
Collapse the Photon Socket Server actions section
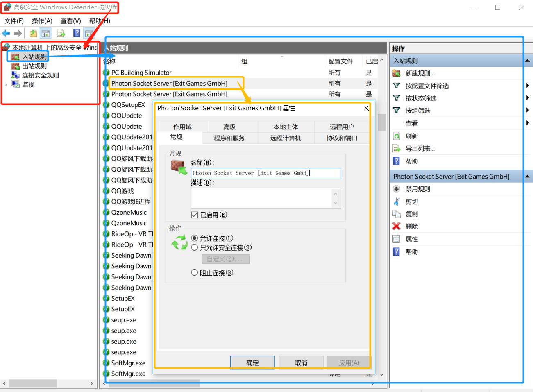click(528, 176)
